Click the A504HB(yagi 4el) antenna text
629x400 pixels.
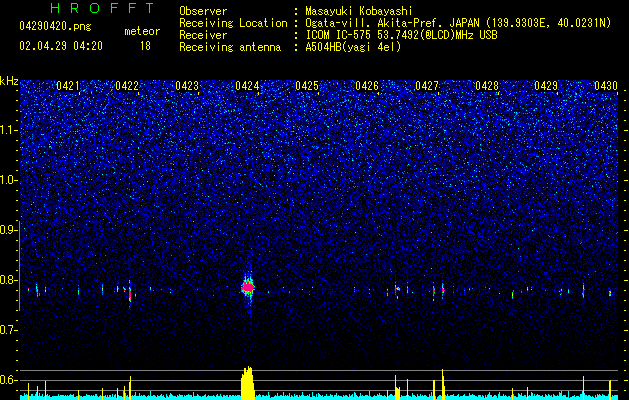click(x=353, y=47)
